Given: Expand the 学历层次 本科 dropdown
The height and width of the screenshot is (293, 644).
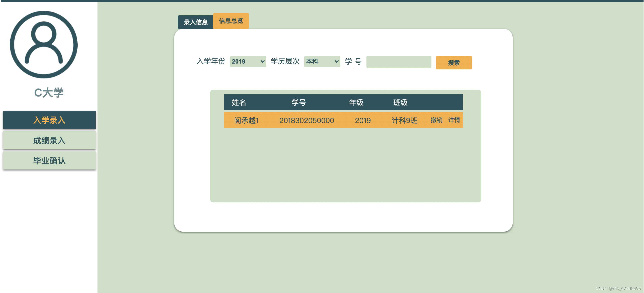Looking at the screenshot, I should [322, 62].
